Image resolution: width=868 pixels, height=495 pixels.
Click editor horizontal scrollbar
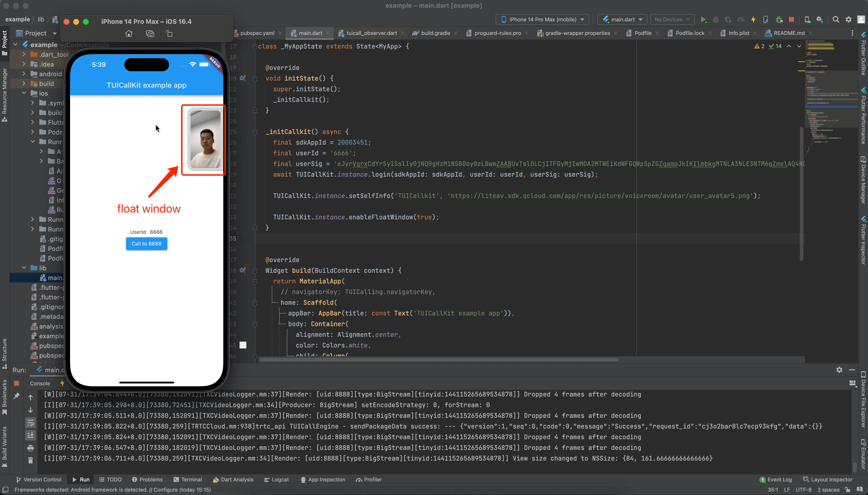(439, 360)
